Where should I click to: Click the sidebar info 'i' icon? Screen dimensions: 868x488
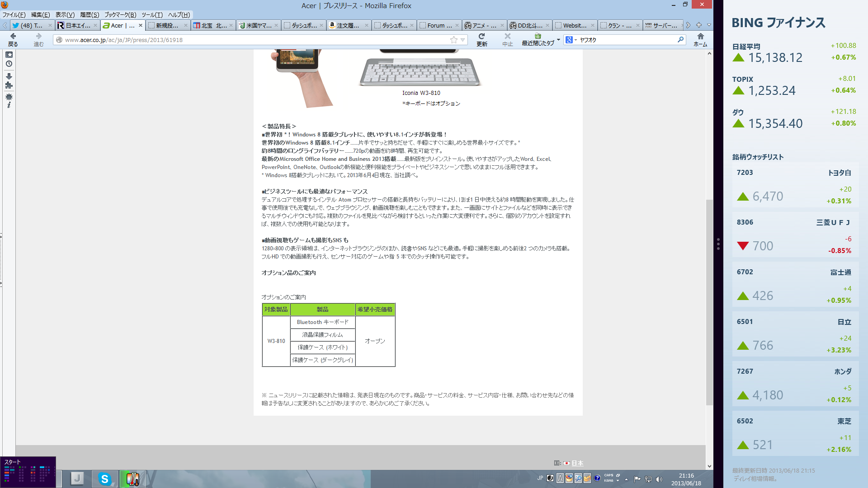pyautogui.click(x=9, y=105)
